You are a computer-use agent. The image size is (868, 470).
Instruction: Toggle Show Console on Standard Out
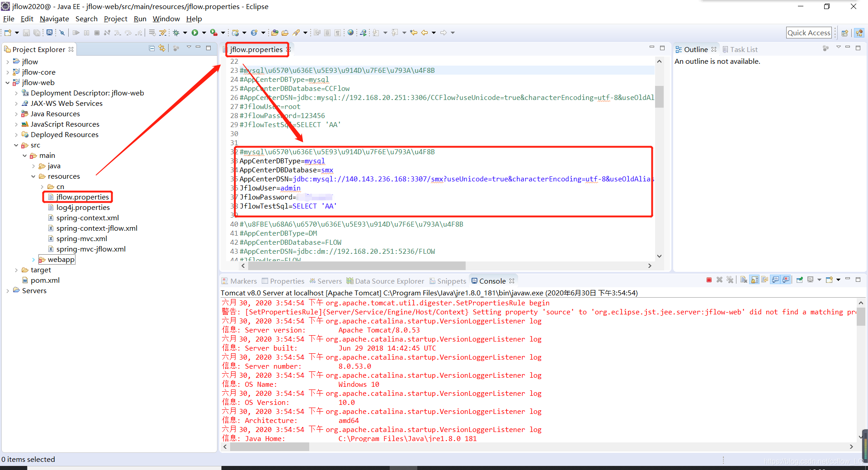point(776,280)
